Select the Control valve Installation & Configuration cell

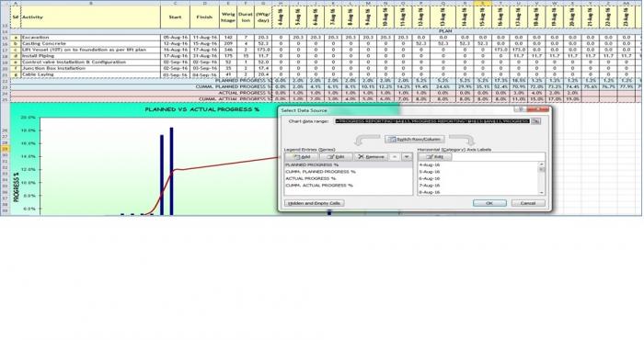point(90,62)
